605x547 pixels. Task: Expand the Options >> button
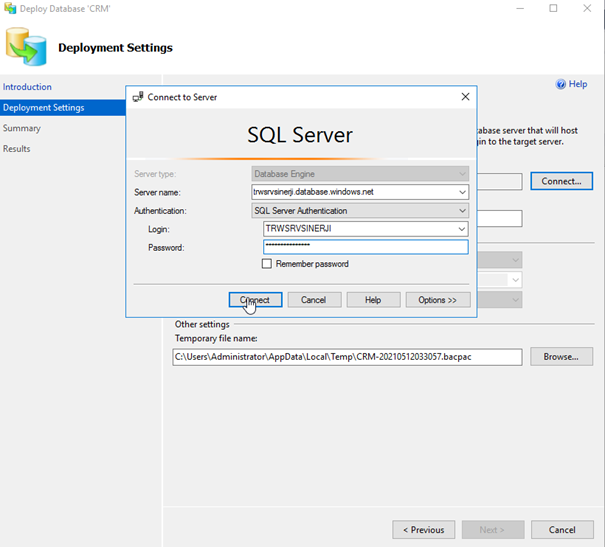point(438,300)
